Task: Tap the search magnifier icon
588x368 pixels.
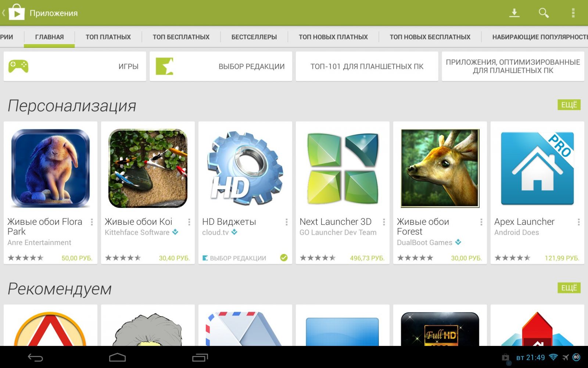Action: [544, 13]
